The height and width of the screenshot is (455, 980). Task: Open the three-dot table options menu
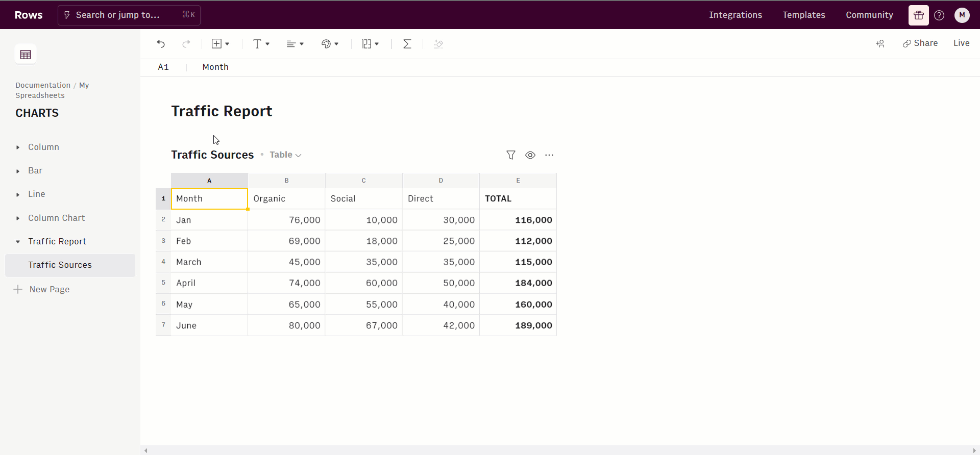549,155
